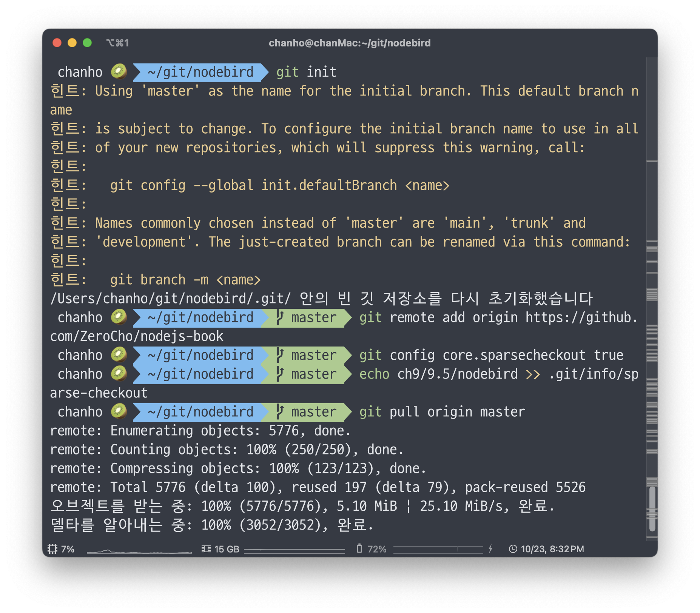
Task: Click the ⌥⌘1 window shortcut indicator
Action: click(117, 43)
